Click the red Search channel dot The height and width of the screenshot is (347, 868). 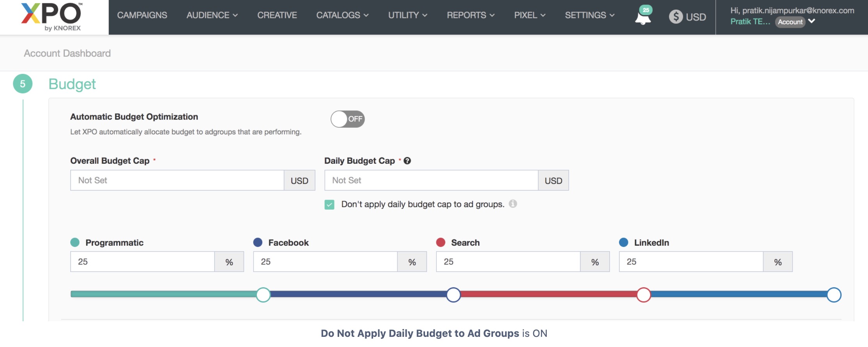(441, 242)
